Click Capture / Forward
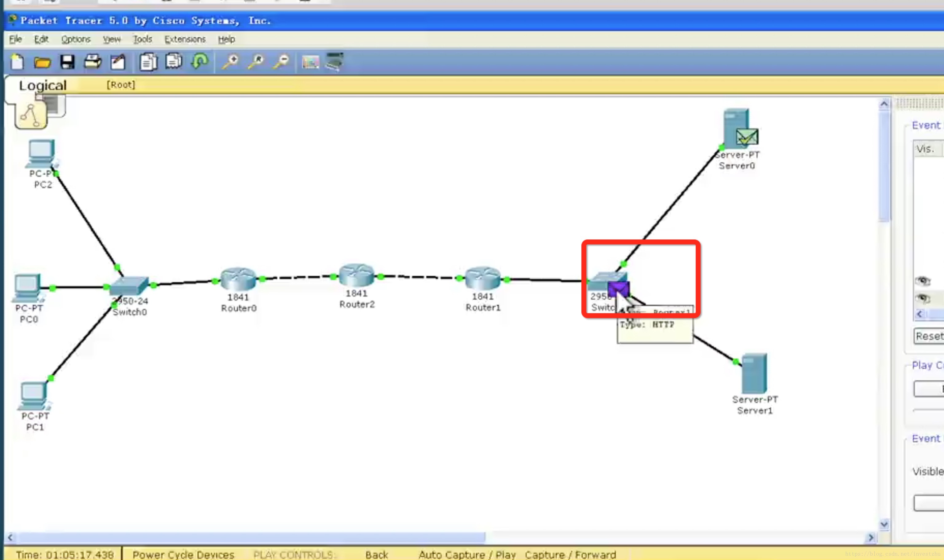The image size is (944, 560). (x=570, y=554)
